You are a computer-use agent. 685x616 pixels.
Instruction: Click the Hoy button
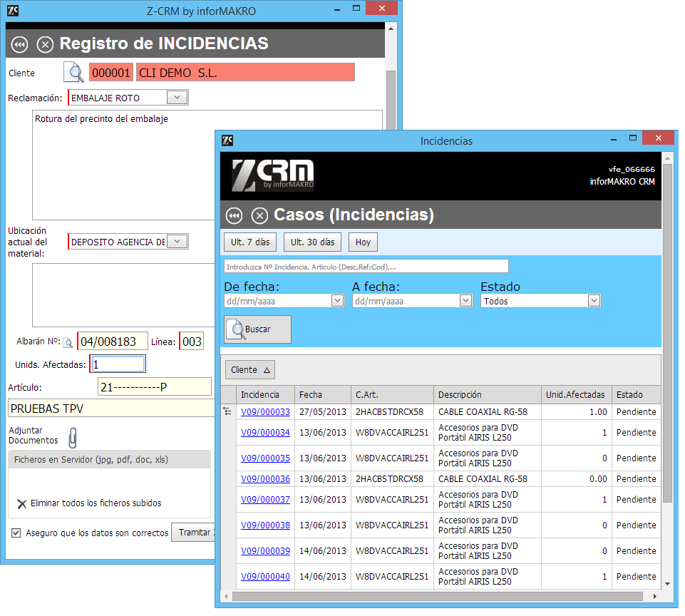[x=363, y=242]
